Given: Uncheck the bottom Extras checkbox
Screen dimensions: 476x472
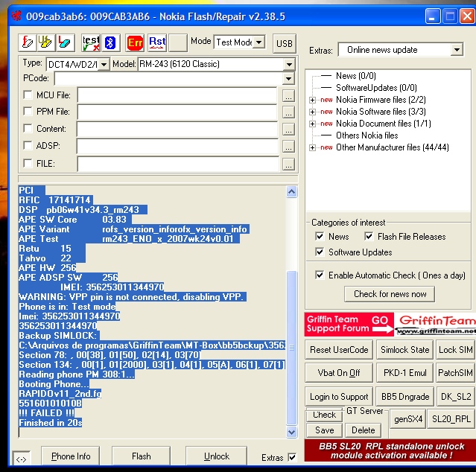Looking at the screenshot, I should click(292, 457).
